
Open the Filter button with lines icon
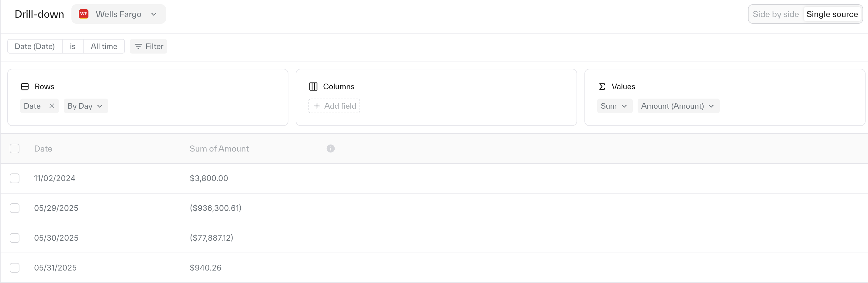click(x=149, y=46)
